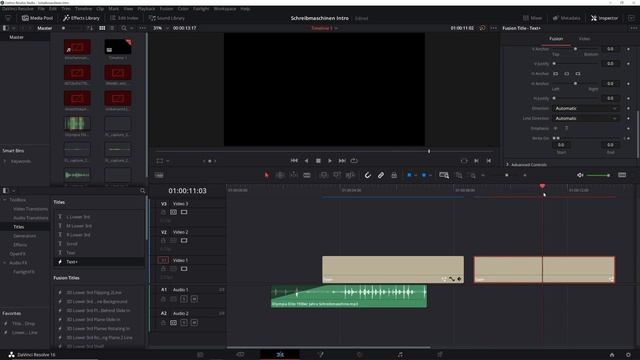Select the V1 destination control

[x=163, y=260]
